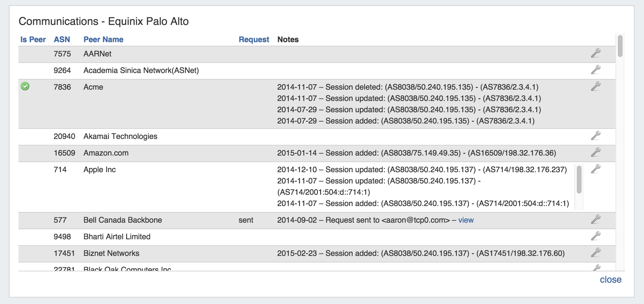Sort by Peer Name column header
Image resolution: width=644 pixels, height=304 pixels.
[x=103, y=39]
